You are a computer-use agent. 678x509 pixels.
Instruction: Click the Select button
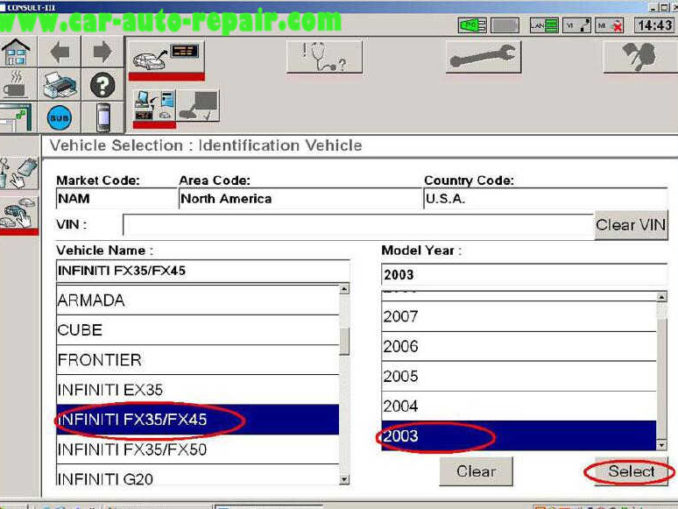click(x=631, y=471)
